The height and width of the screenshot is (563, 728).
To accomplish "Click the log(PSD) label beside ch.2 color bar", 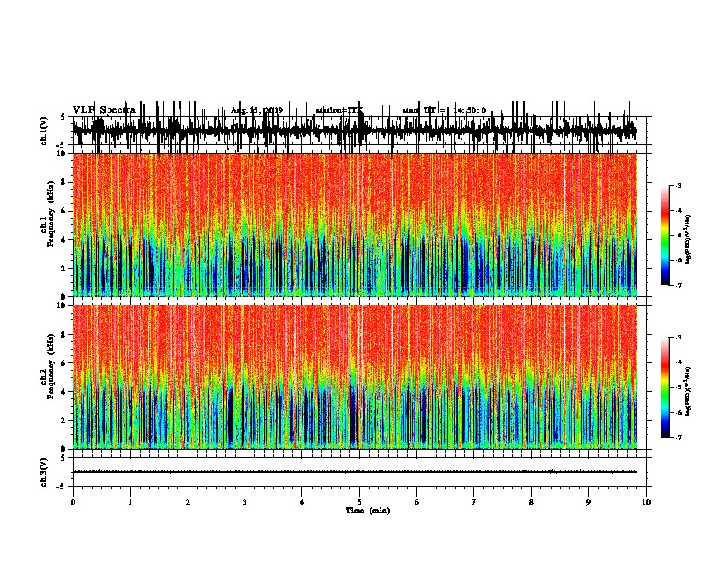I will [688, 392].
